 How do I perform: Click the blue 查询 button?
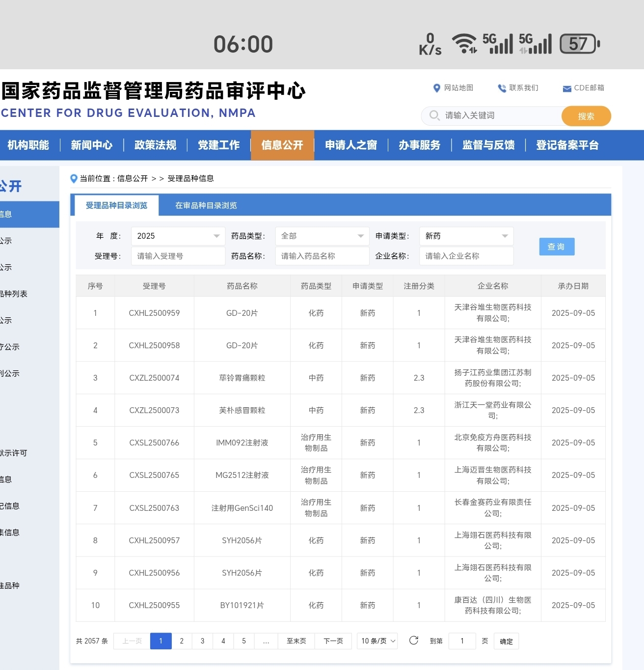pyautogui.click(x=557, y=247)
